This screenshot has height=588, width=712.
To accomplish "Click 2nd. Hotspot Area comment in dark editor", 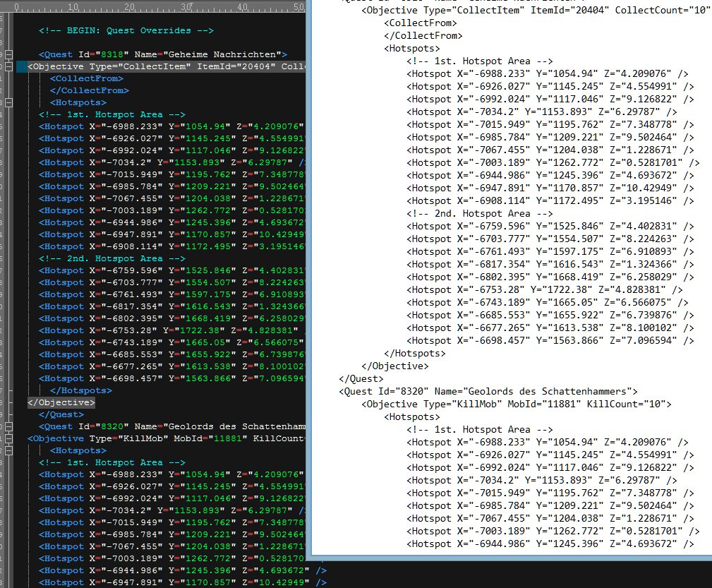I will 111,258.
